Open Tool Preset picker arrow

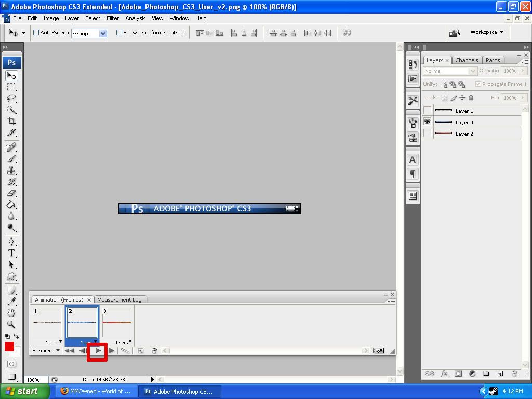[x=23, y=33]
